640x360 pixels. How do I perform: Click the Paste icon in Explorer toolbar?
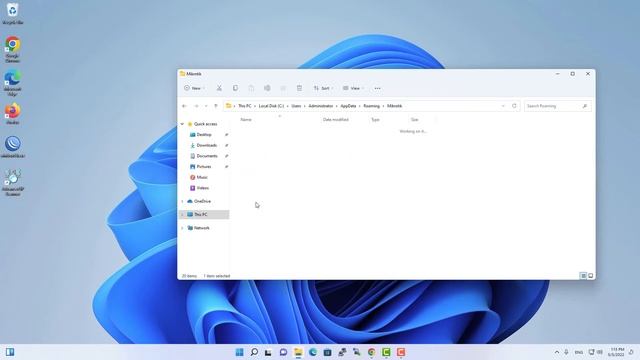click(x=251, y=88)
